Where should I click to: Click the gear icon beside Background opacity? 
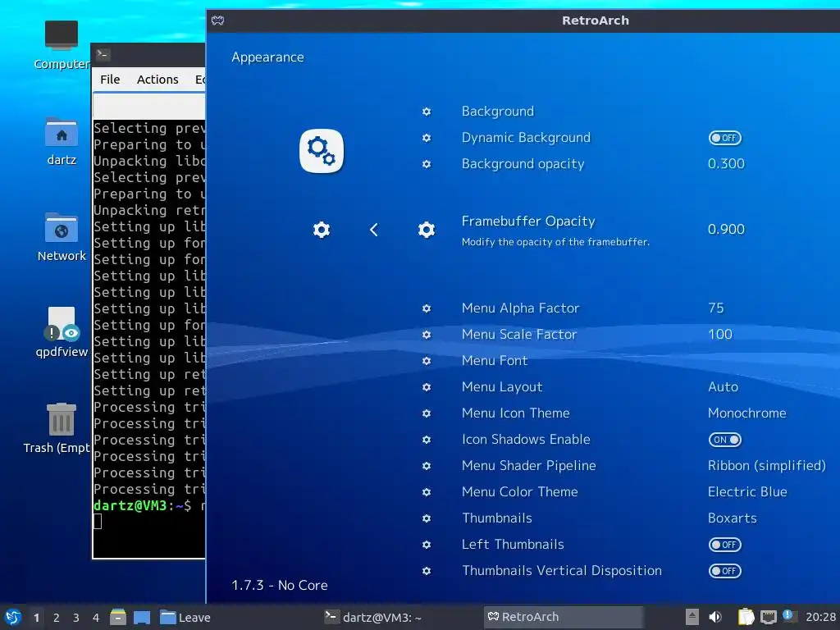coord(427,164)
